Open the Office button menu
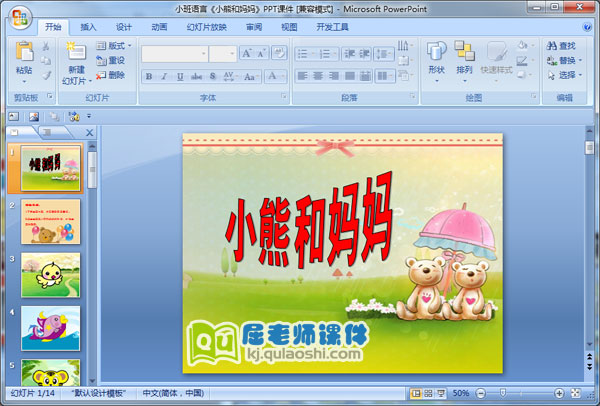Image resolution: width=600 pixels, height=406 pixels. [x=20, y=18]
